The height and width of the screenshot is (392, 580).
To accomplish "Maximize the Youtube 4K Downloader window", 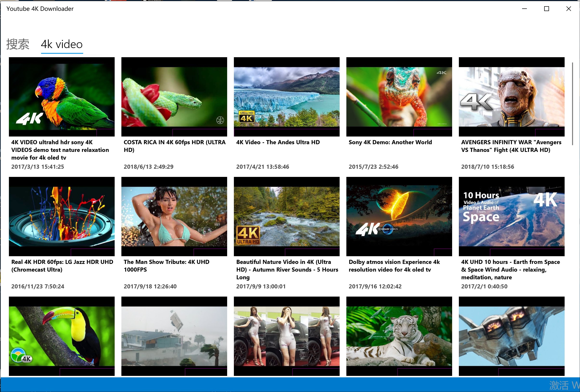I will (x=547, y=9).
